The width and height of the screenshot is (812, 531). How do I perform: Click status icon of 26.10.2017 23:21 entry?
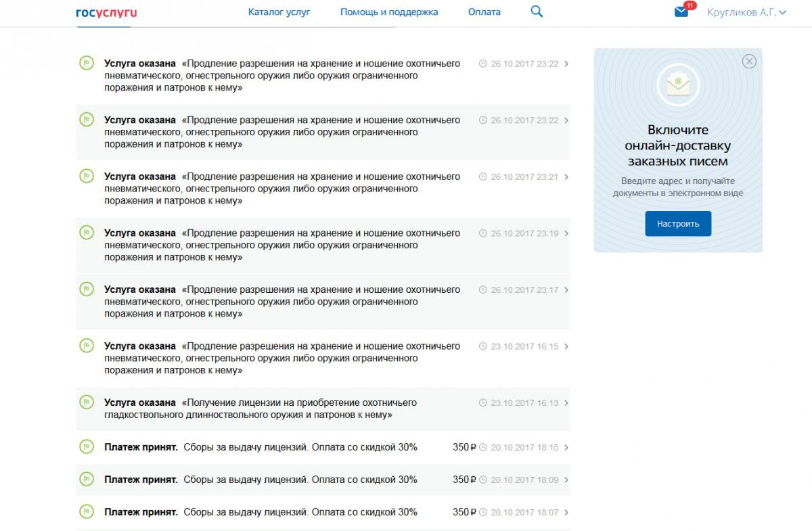[x=86, y=176]
